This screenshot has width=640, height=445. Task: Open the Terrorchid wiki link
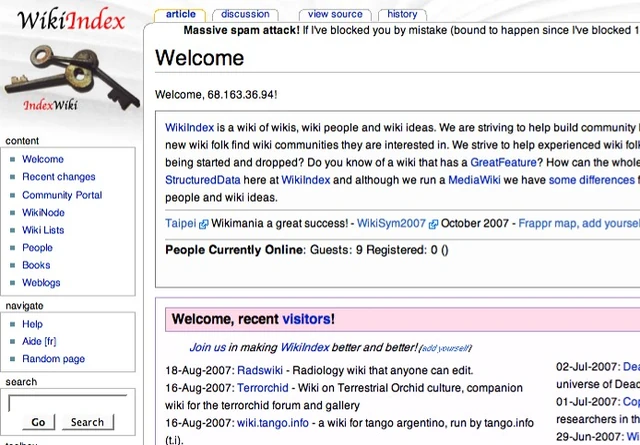click(262, 388)
